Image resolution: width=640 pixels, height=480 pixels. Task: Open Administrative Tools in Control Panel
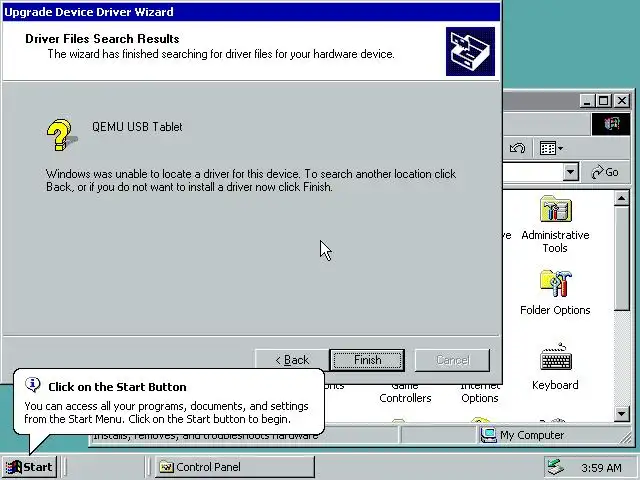(x=555, y=224)
